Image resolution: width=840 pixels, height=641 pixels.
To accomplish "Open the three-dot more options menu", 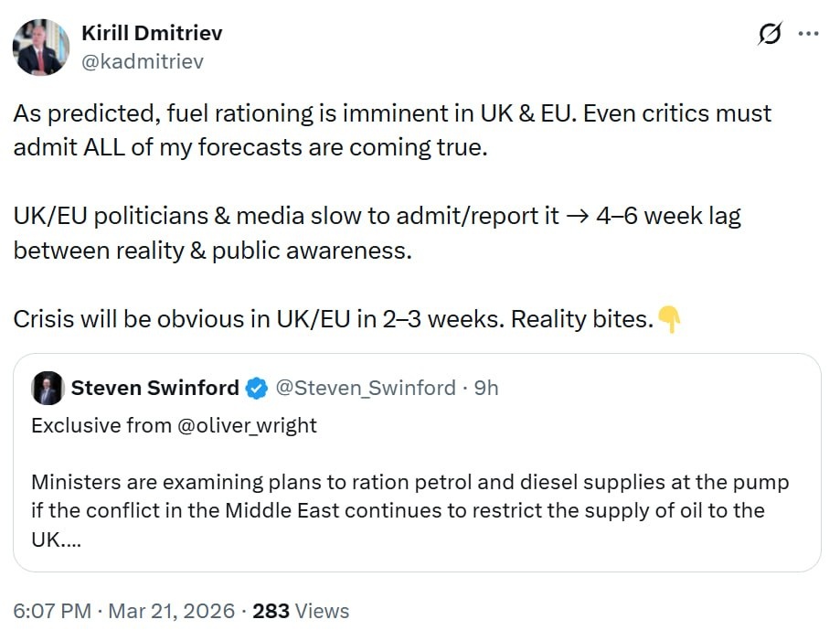I will (809, 34).
